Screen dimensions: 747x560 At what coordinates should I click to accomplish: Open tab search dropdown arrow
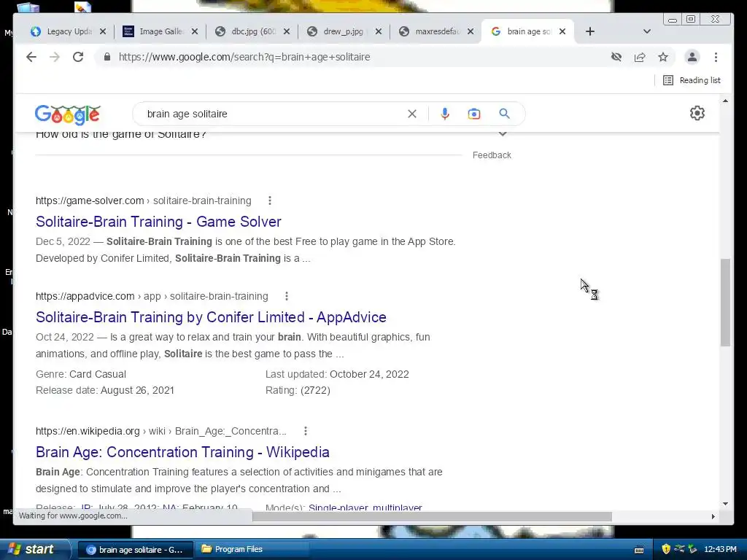click(x=647, y=31)
